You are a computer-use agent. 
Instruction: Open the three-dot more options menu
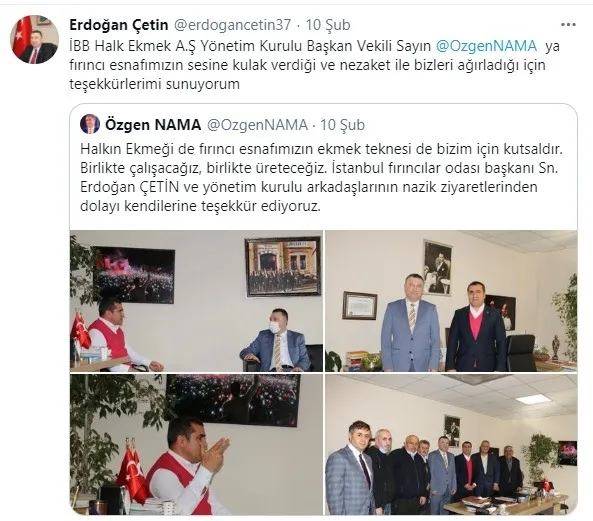[568, 25]
